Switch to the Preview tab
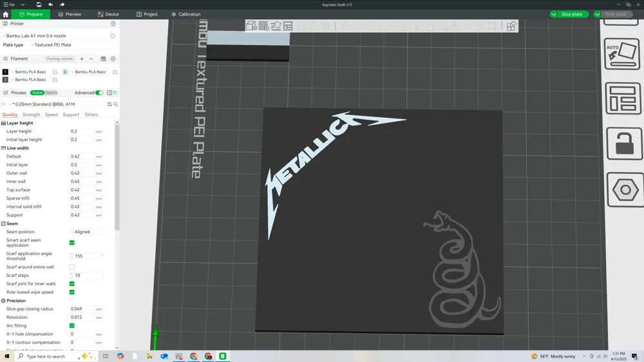Viewport: 644px width, 362px height. tap(70, 14)
